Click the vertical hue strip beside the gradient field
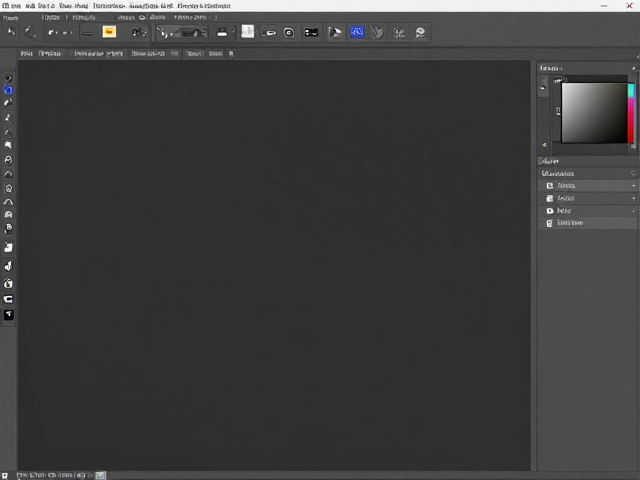The width and height of the screenshot is (640, 480). 631,113
